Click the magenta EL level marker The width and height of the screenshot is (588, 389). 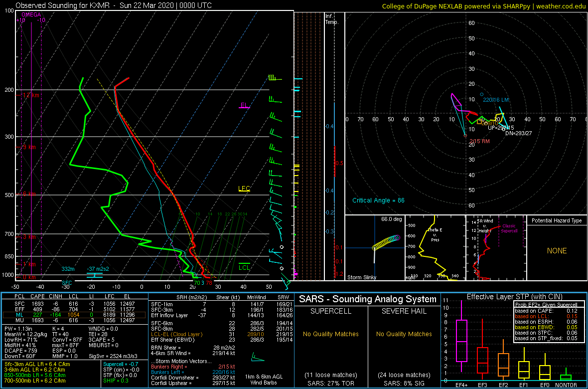click(245, 105)
